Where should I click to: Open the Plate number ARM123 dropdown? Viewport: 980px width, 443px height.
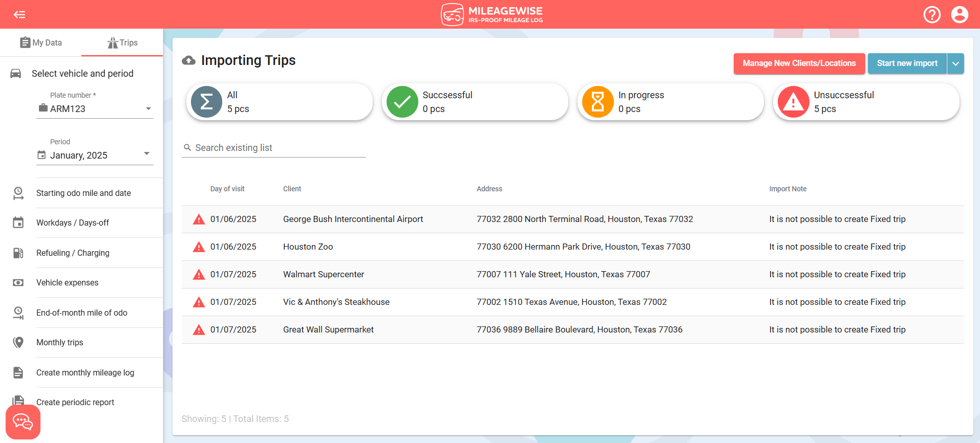tap(95, 108)
